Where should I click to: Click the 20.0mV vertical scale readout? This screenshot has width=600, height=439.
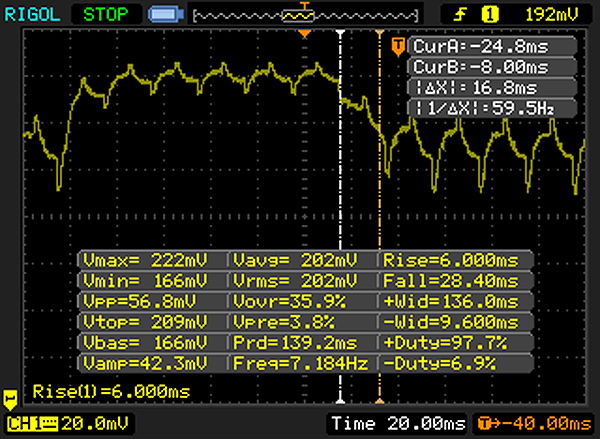click(95, 424)
